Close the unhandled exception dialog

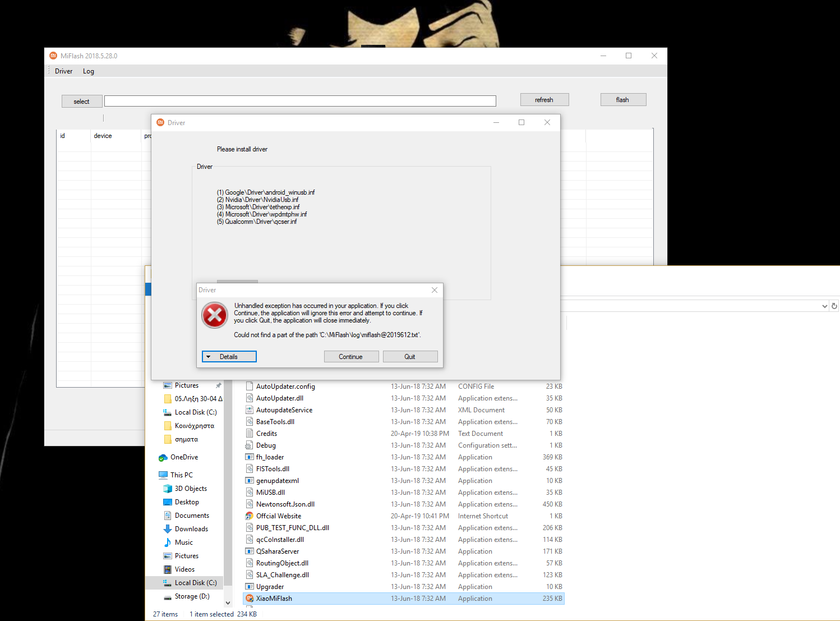point(434,290)
